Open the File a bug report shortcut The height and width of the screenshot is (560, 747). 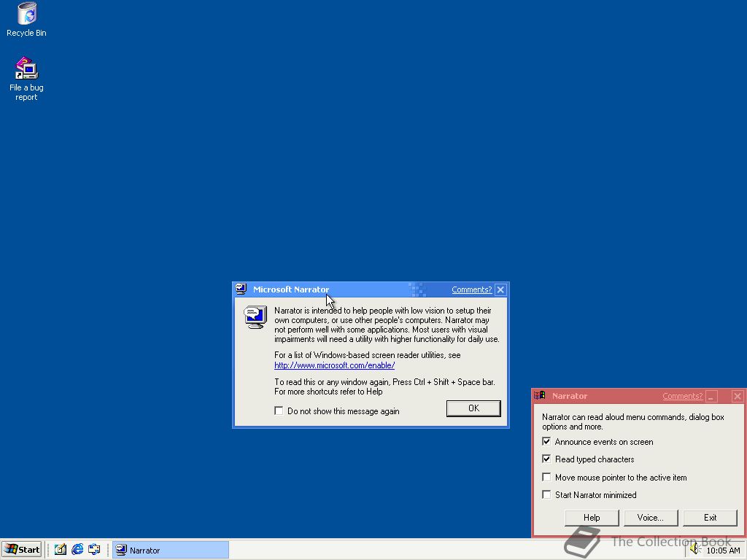pyautogui.click(x=27, y=79)
